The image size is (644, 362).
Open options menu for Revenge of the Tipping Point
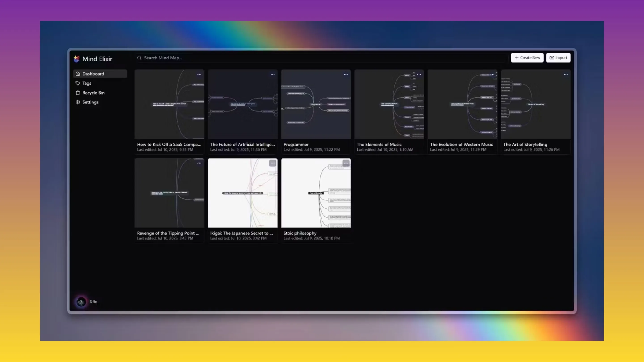[x=199, y=163]
